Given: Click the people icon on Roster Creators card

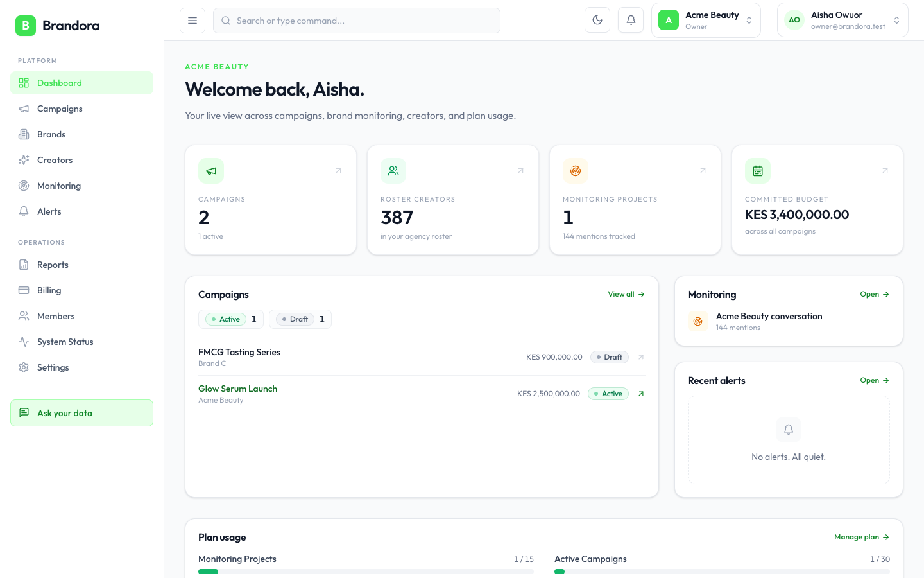Looking at the screenshot, I should tap(393, 171).
